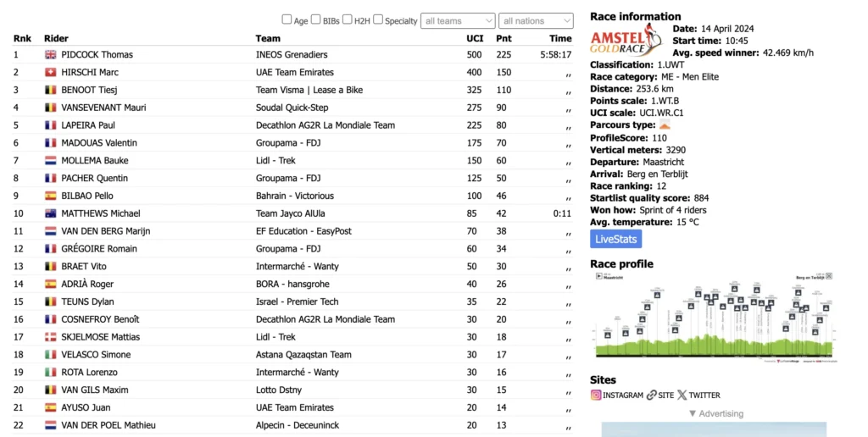
Task: Open the all teams dropdown
Action: (458, 21)
